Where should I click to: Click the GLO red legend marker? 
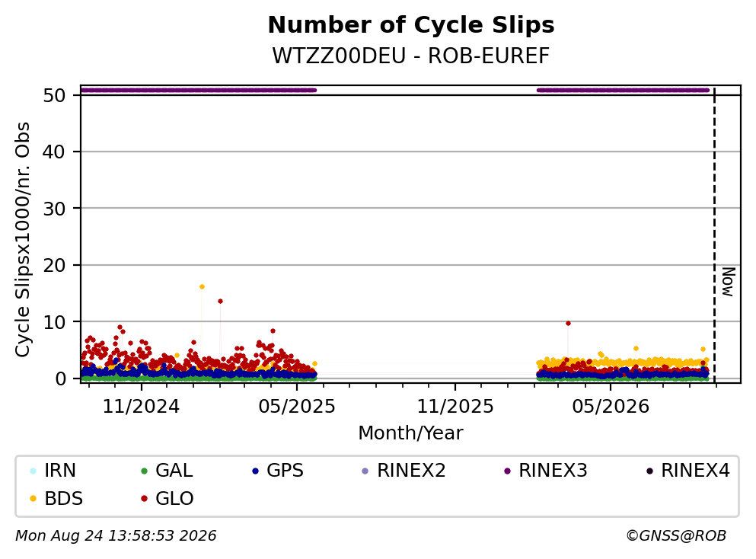pos(144,499)
